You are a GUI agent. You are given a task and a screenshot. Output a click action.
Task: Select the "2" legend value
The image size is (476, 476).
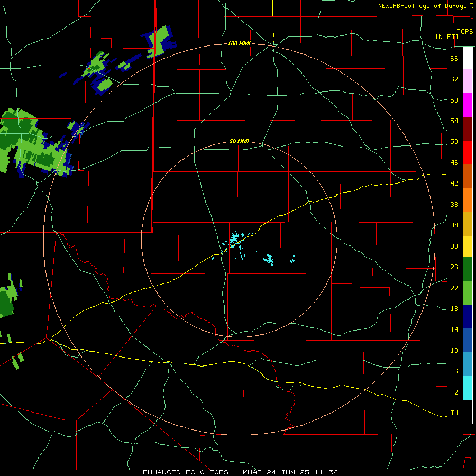(456, 392)
